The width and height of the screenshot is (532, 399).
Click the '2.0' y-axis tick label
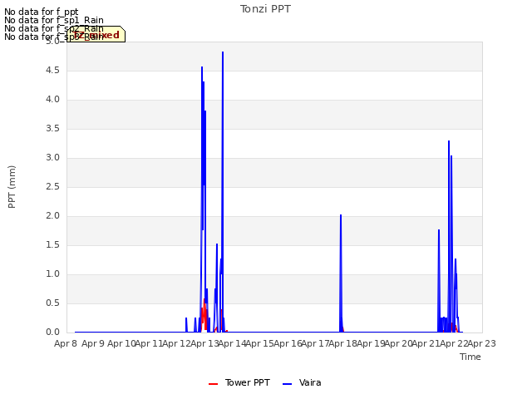pos(52,216)
